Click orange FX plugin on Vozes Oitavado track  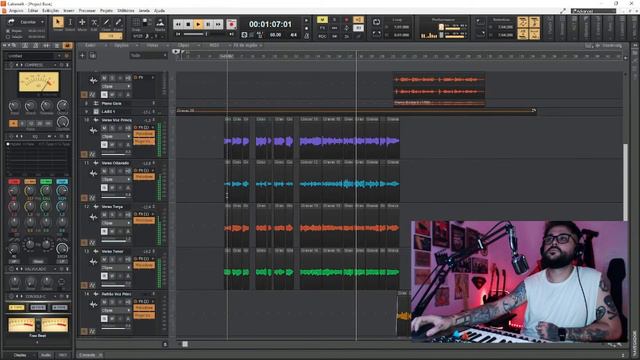[x=144, y=177]
